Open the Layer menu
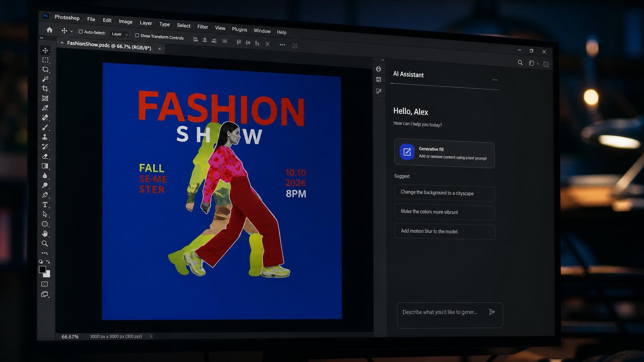 [146, 23]
